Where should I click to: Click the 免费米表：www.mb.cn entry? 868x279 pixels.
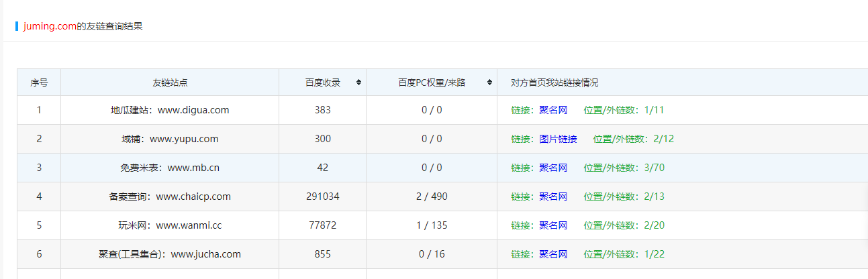170,168
